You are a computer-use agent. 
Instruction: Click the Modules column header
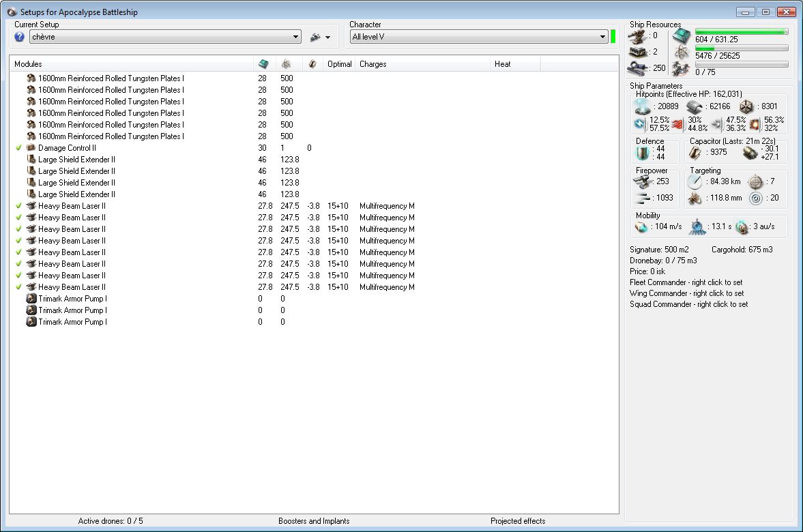pyautogui.click(x=131, y=64)
